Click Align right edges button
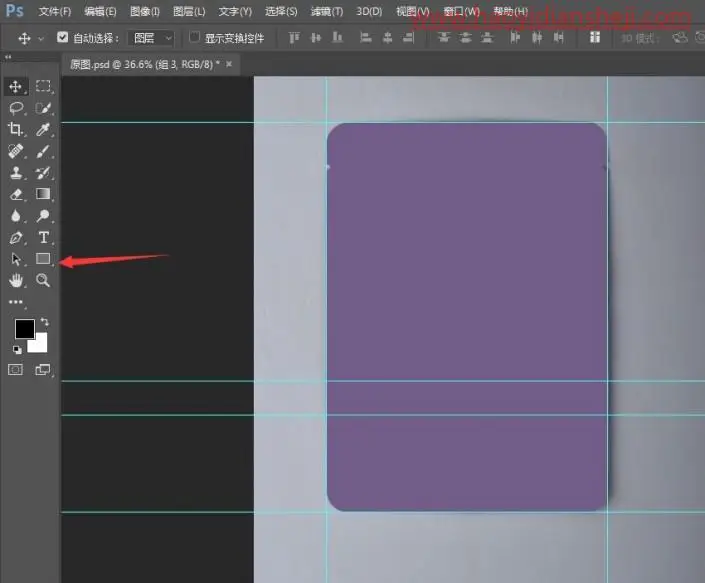 tap(408, 38)
